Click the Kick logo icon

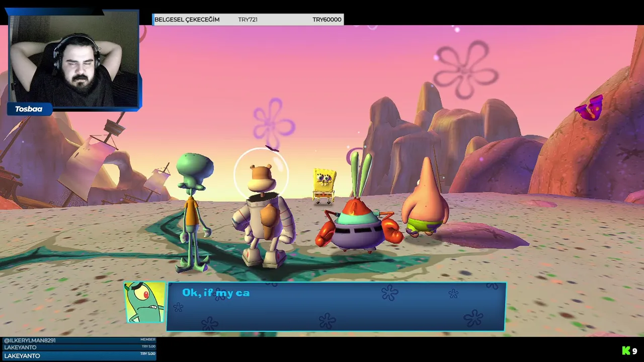(626, 351)
